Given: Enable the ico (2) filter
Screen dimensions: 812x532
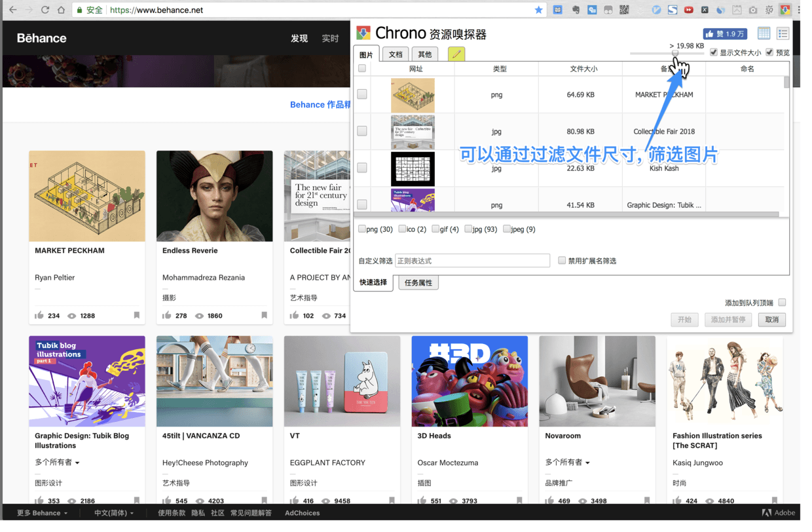Looking at the screenshot, I should click(x=402, y=229).
